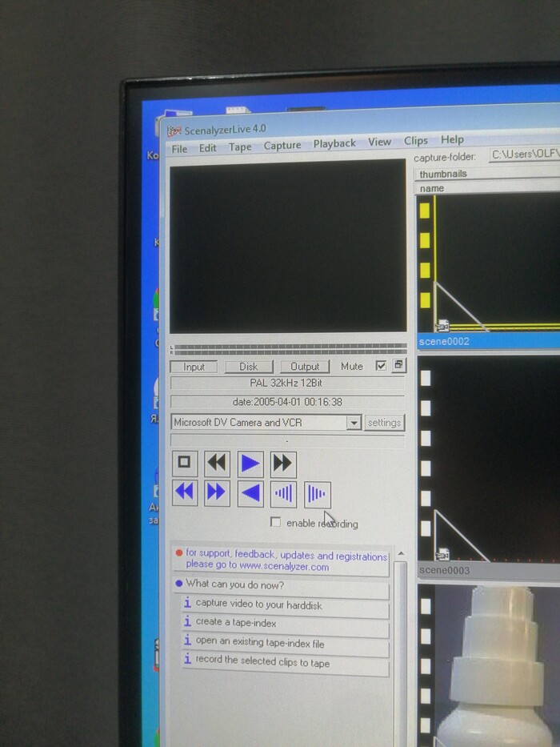Open the Microsoft DV Camera and VCR dropdown
The image size is (560, 747).
[x=354, y=423]
